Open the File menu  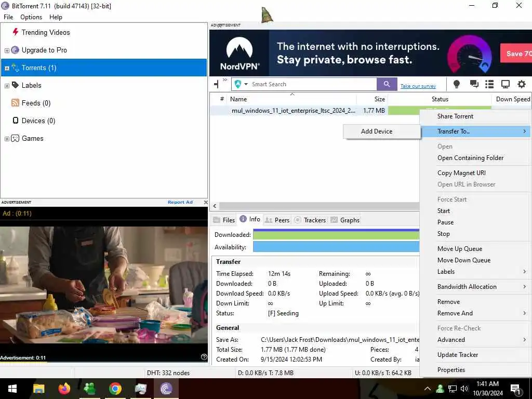pyautogui.click(x=8, y=17)
